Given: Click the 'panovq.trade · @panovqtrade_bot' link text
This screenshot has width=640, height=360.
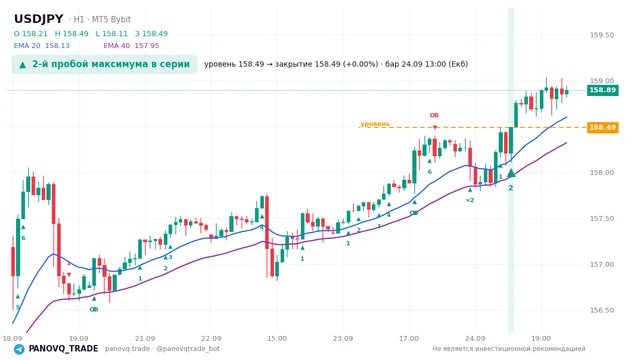Looking at the screenshot, I should (x=162, y=349).
